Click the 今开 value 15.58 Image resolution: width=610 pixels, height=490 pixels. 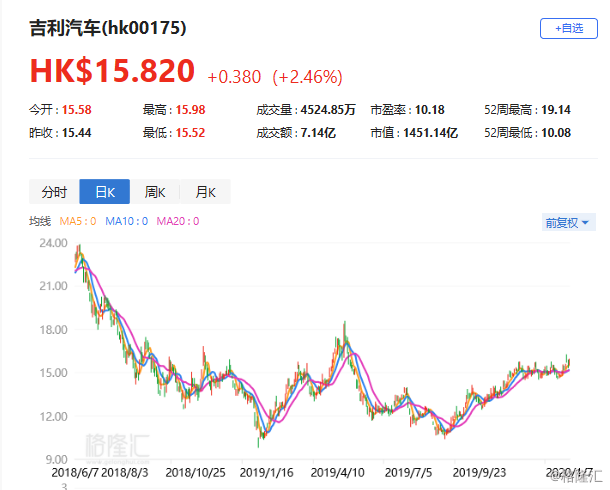(77, 110)
